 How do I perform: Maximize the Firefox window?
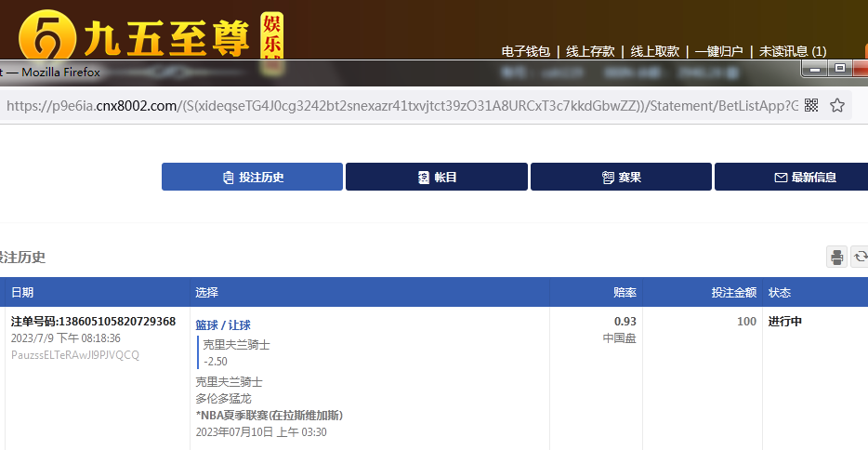tap(840, 69)
